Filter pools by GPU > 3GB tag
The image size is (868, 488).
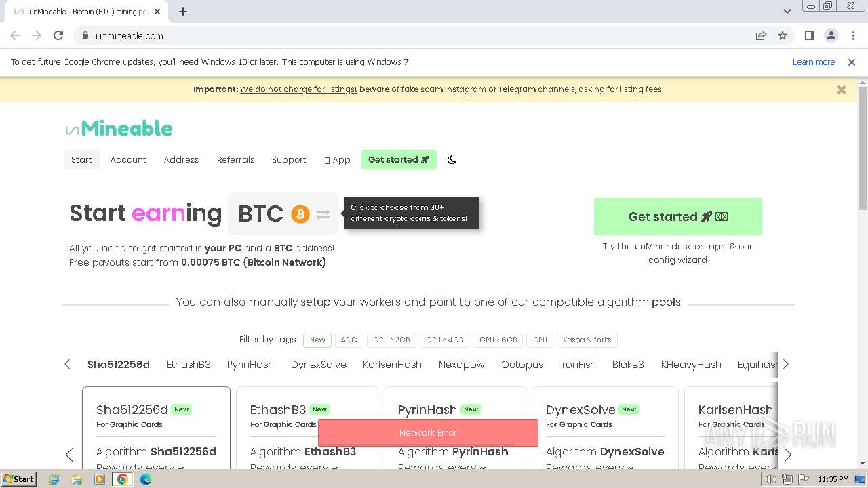(391, 340)
